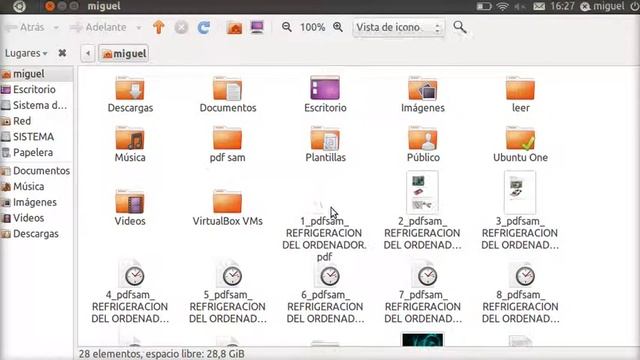Go up to the parent folder

tap(159, 27)
